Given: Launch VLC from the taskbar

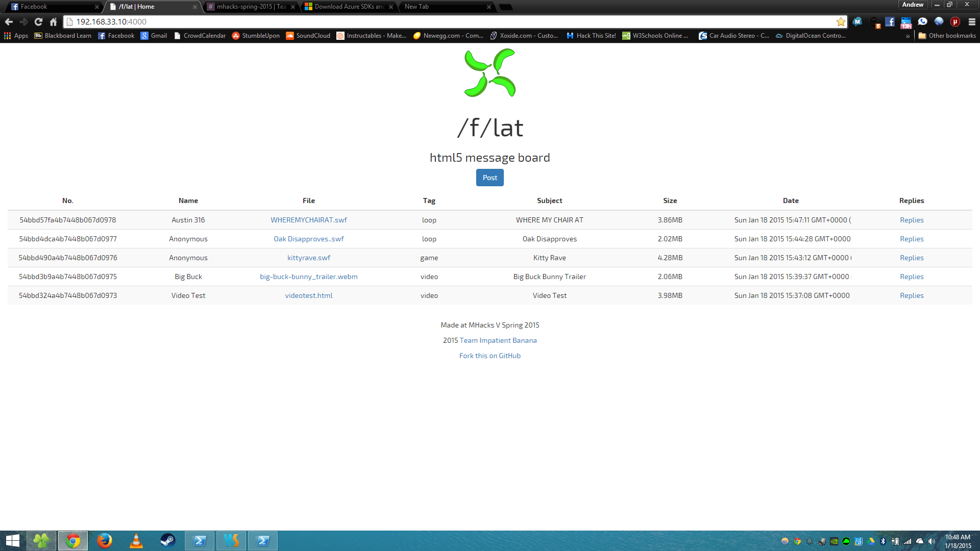Looking at the screenshot, I should pyautogui.click(x=136, y=540).
